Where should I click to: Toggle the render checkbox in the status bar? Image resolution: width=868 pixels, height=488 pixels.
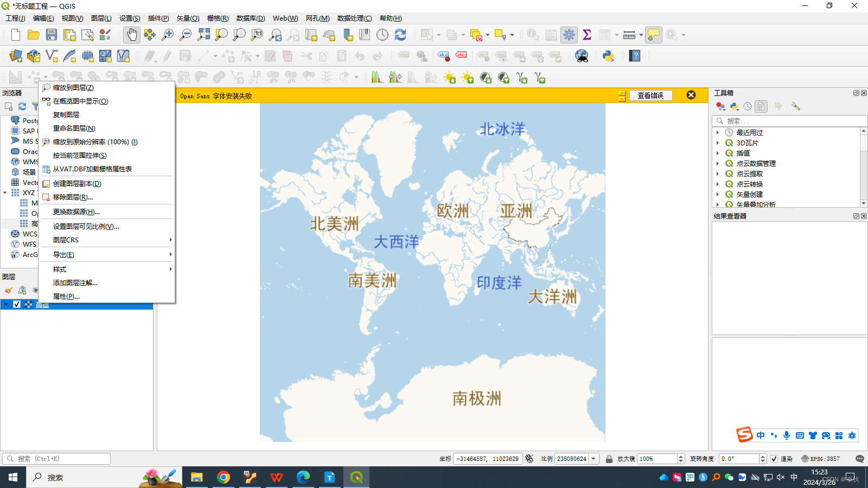[x=774, y=459]
